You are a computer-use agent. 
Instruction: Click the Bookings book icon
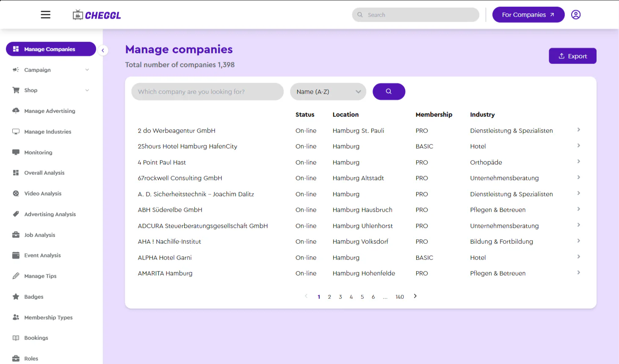point(16,338)
